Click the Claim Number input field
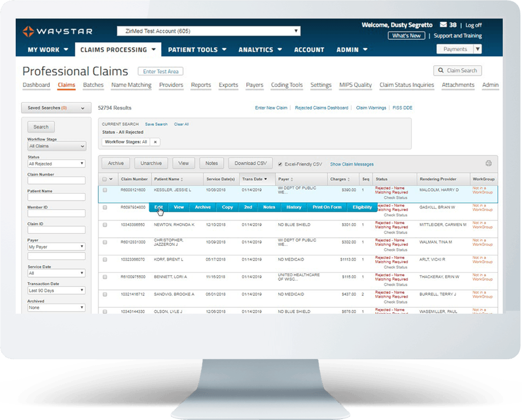This screenshot has width=522, height=420. 55,180
